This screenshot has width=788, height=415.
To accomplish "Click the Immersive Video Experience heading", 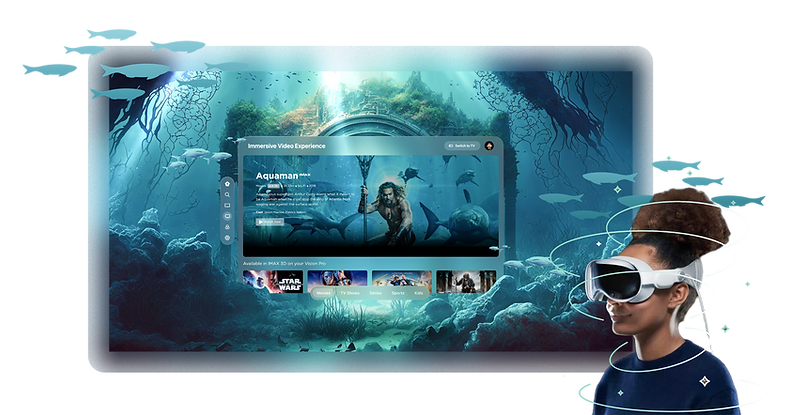I will click(x=286, y=146).
